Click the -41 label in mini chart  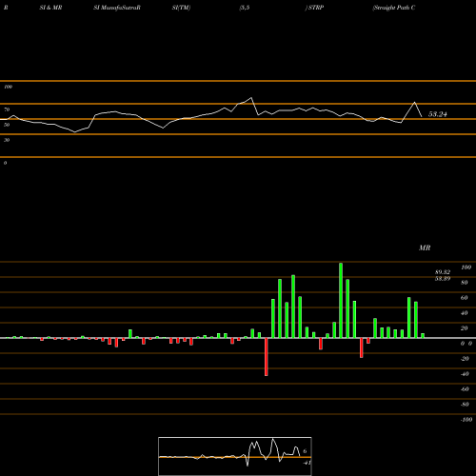point(307,463)
